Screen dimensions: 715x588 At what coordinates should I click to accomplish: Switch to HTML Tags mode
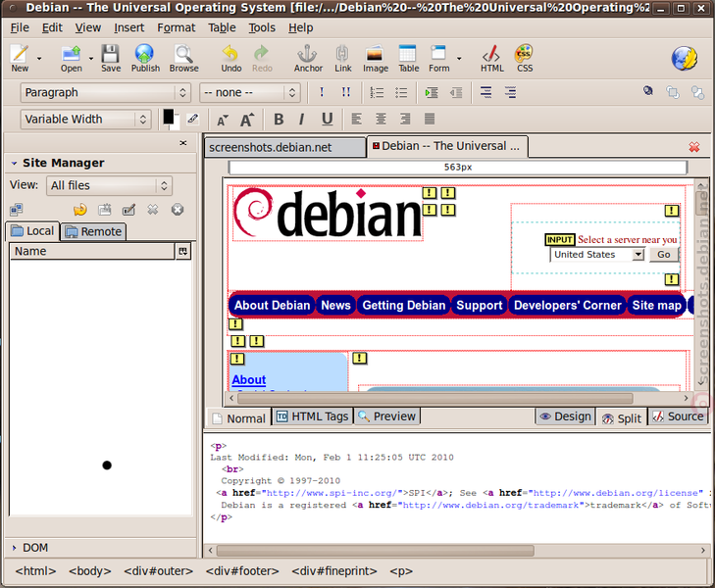[x=312, y=416]
